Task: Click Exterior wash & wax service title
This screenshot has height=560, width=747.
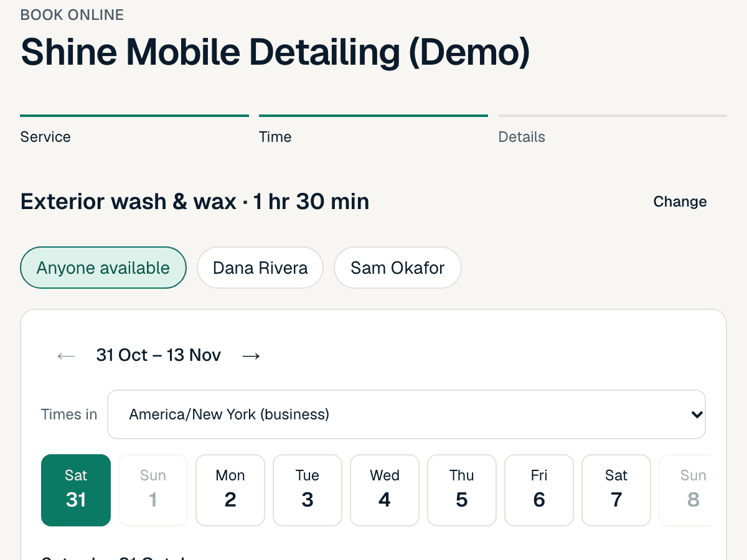Action: point(195,202)
